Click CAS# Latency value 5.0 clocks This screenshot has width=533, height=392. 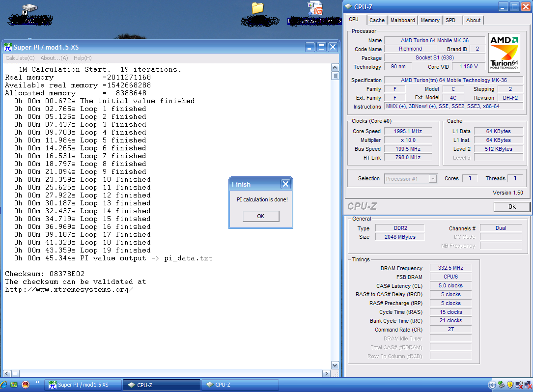(451, 285)
